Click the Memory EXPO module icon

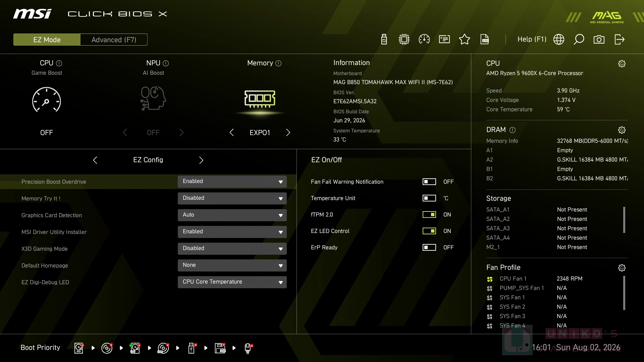pyautogui.click(x=260, y=99)
